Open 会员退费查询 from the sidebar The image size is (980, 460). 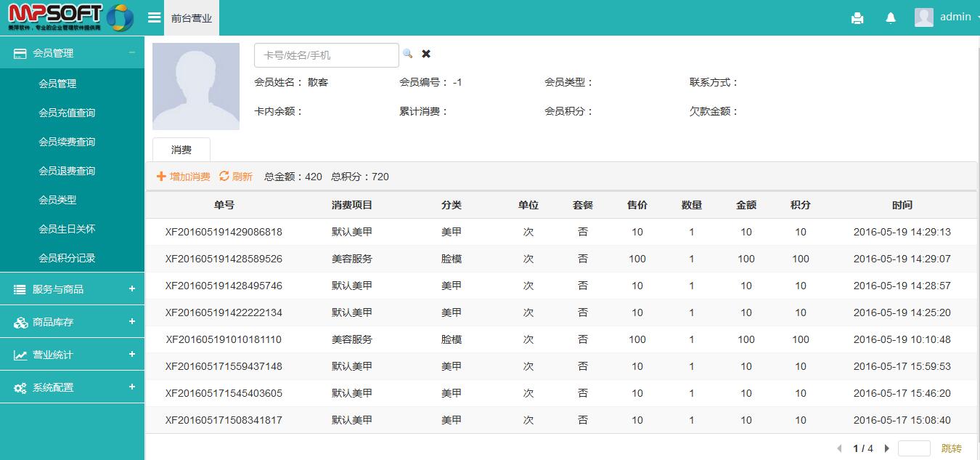(x=73, y=171)
